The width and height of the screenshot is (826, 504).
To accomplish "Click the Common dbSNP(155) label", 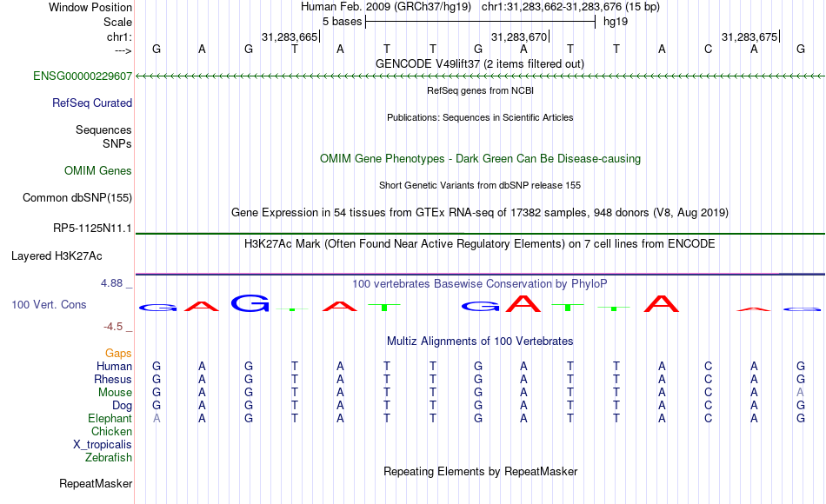I will coord(77,197).
